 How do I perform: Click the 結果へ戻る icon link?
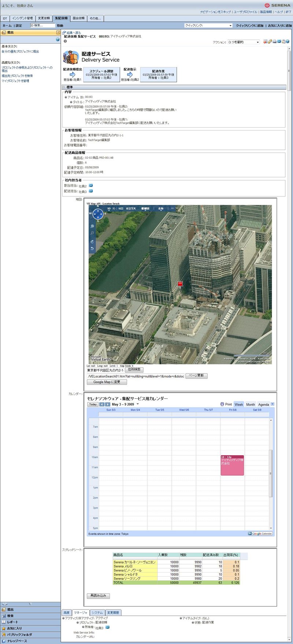(x=64, y=33)
